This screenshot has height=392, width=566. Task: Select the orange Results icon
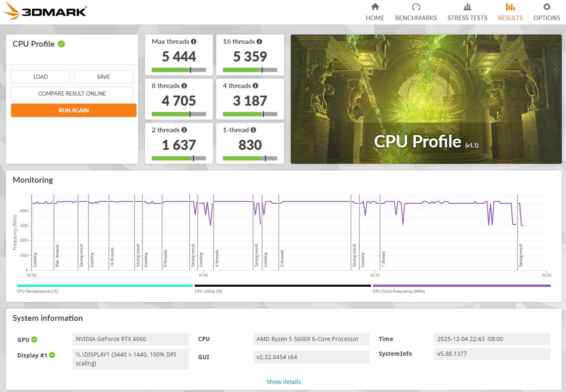point(510,7)
